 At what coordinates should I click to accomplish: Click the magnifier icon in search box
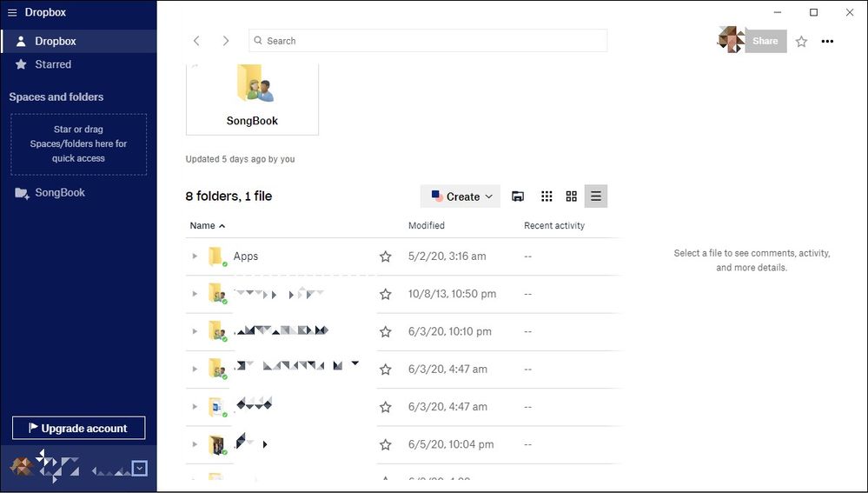258,41
